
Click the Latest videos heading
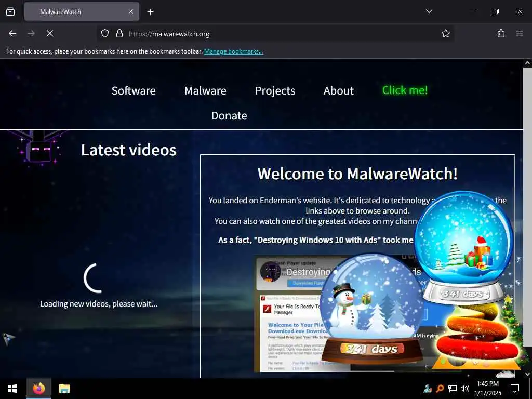[x=129, y=150]
